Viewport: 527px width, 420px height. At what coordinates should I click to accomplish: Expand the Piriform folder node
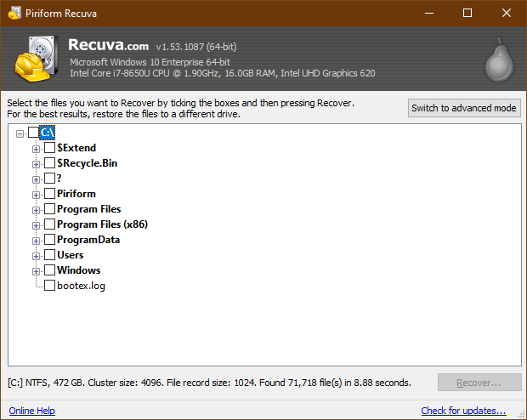click(37, 195)
